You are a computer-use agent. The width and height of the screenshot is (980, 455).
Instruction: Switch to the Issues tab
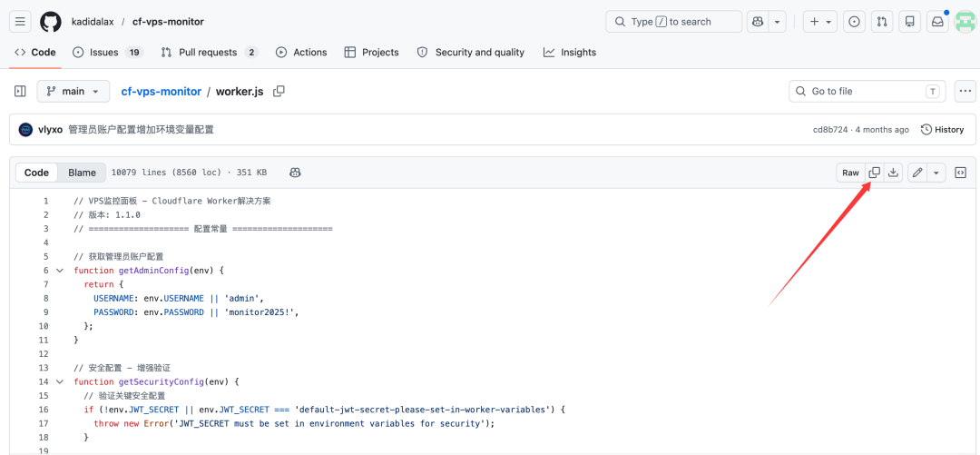[108, 53]
